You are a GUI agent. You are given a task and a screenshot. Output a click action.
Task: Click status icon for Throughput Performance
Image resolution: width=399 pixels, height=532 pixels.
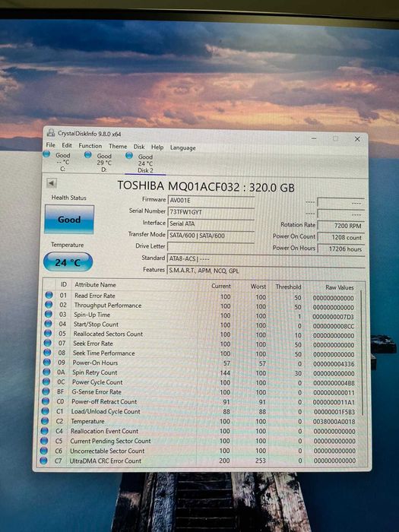49,304
